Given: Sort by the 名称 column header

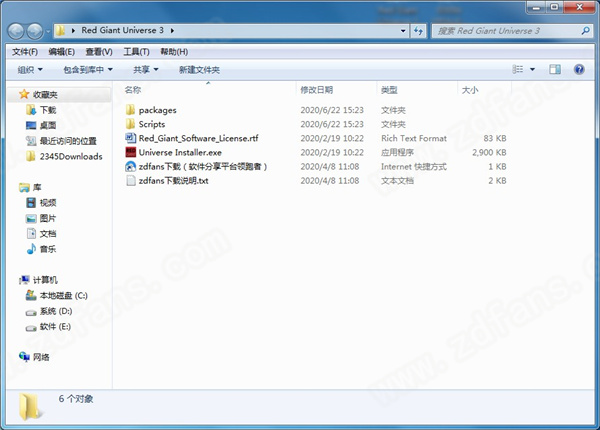Looking at the screenshot, I should coord(133,90).
